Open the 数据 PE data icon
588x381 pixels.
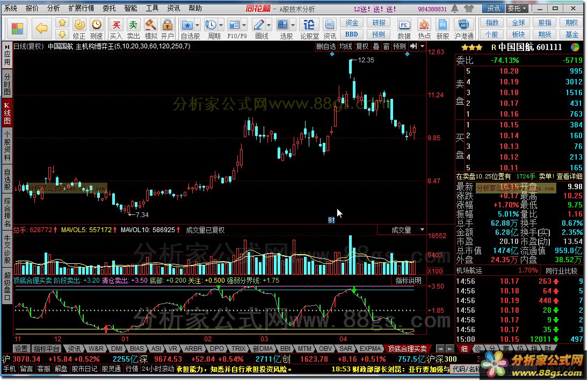pyautogui.click(x=404, y=29)
